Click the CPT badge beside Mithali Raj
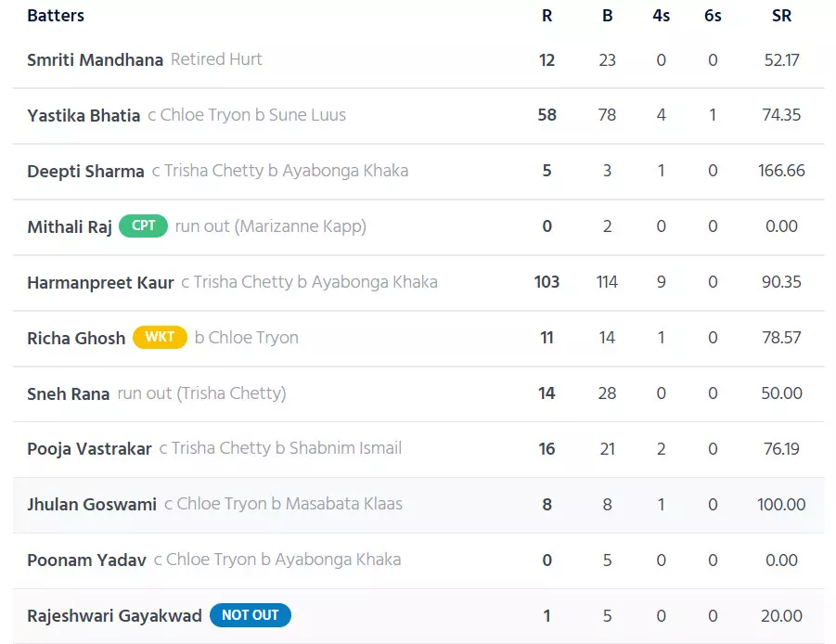Image resolution: width=836 pixels, height=644 pixels. (x=143, y=226)
